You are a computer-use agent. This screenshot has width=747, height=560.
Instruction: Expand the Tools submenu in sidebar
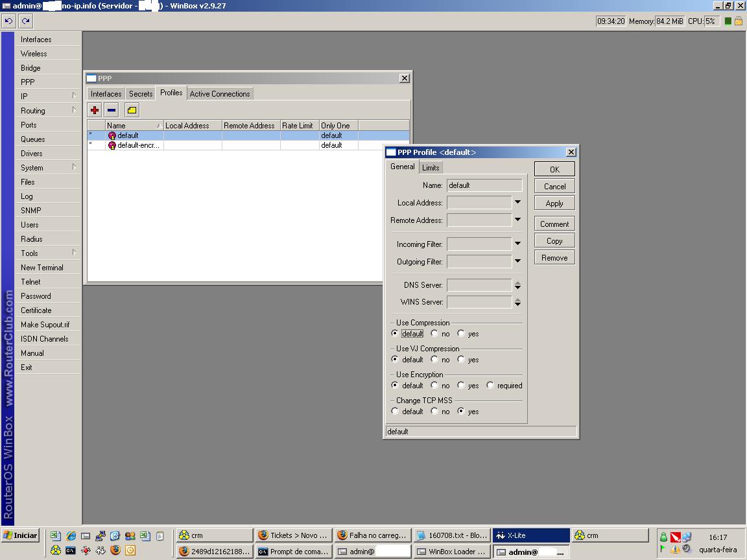[x=74, y=253]
